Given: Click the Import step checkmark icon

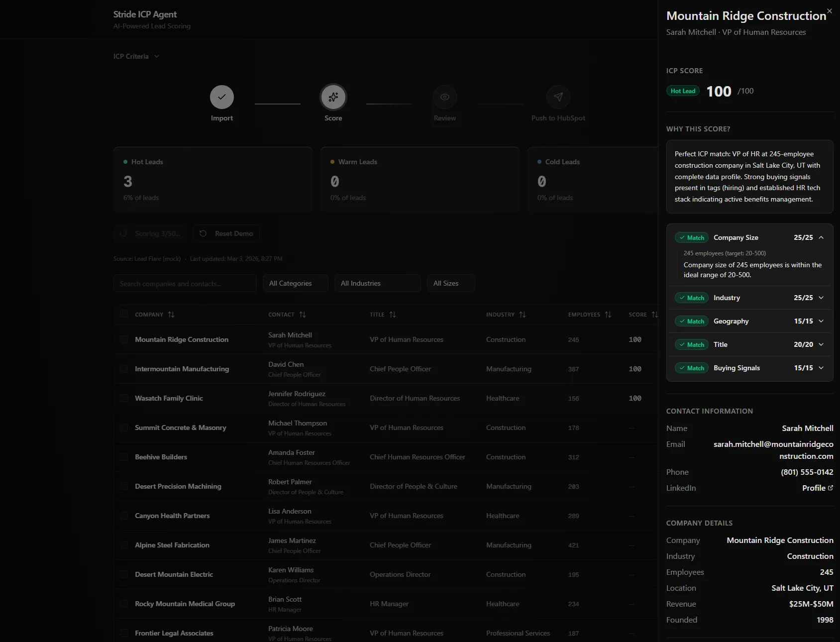Looking at the screenshot, I should pyautogui.click(x=221, y=97).
